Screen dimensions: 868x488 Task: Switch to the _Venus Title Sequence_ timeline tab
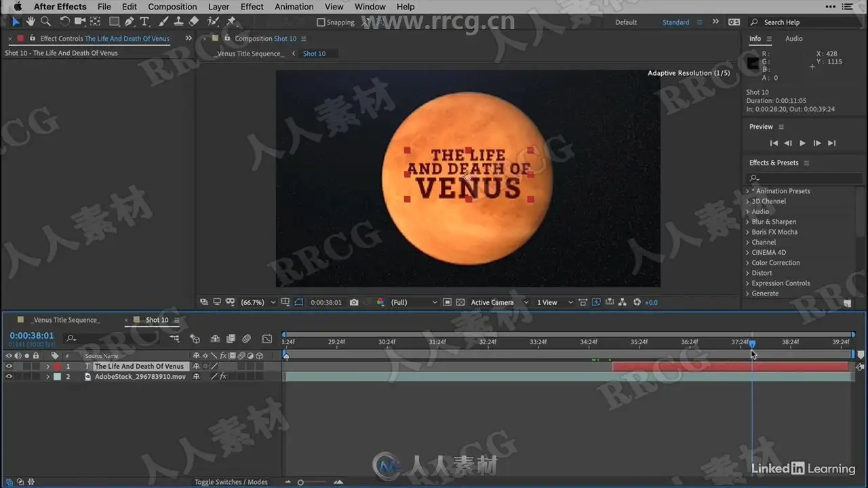(x=66, y=320)
